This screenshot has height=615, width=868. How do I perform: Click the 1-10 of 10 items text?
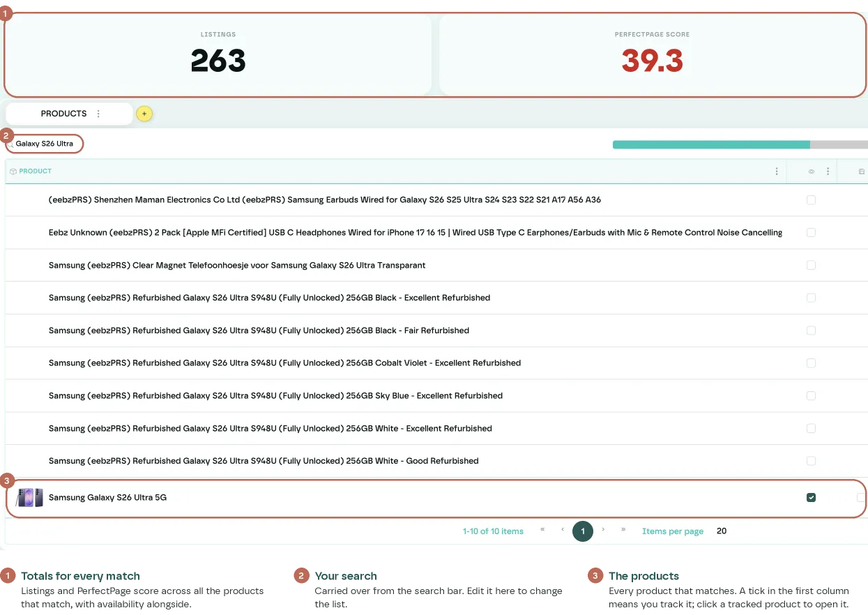click(x=493, y=531)
